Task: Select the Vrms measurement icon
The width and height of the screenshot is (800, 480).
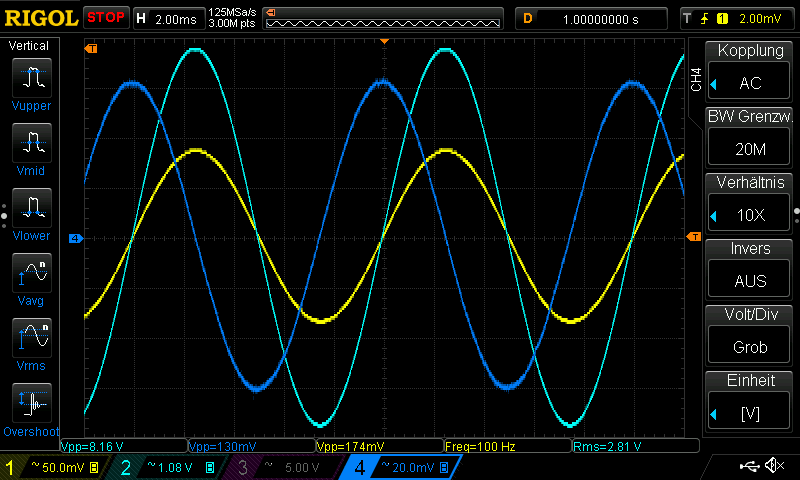Action: (32, 338)
